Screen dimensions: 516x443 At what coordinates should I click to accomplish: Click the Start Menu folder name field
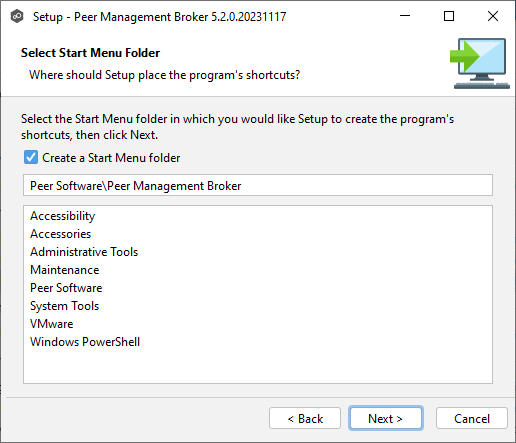[258, 185]
